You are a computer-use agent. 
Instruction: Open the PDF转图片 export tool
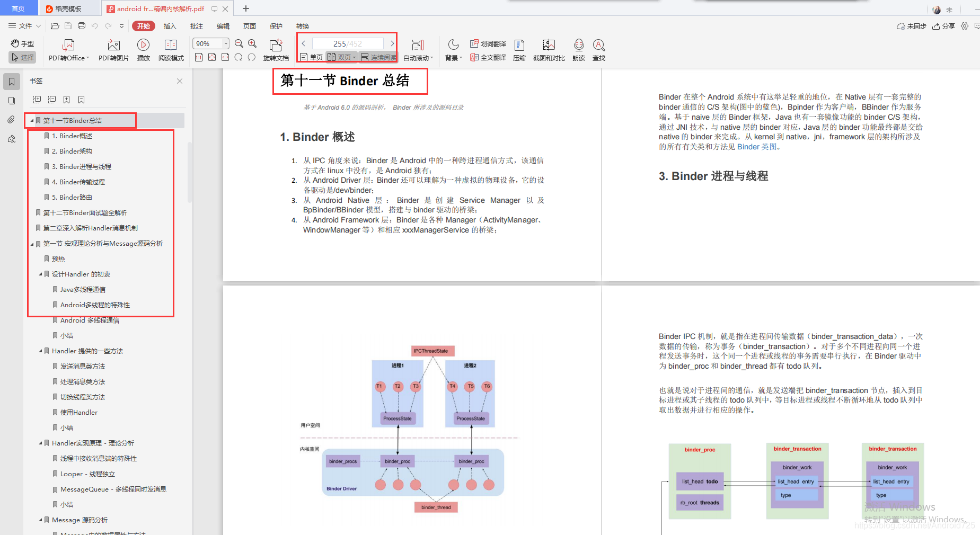[113, 50]
